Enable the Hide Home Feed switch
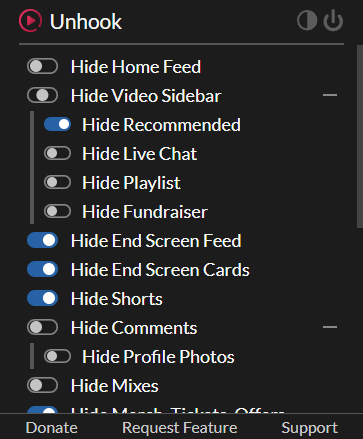 (x=42, y=66)
